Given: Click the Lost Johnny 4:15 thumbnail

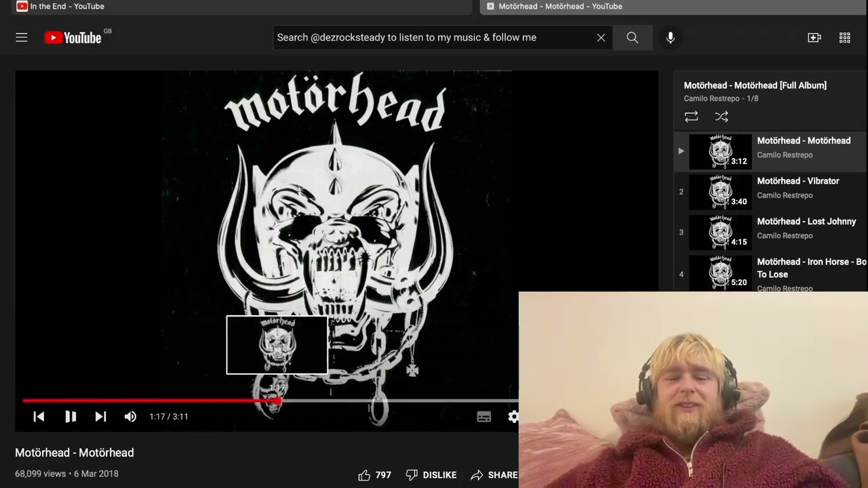Looking at the screenshot, I should pyautogui.click(x=720, y=232).
